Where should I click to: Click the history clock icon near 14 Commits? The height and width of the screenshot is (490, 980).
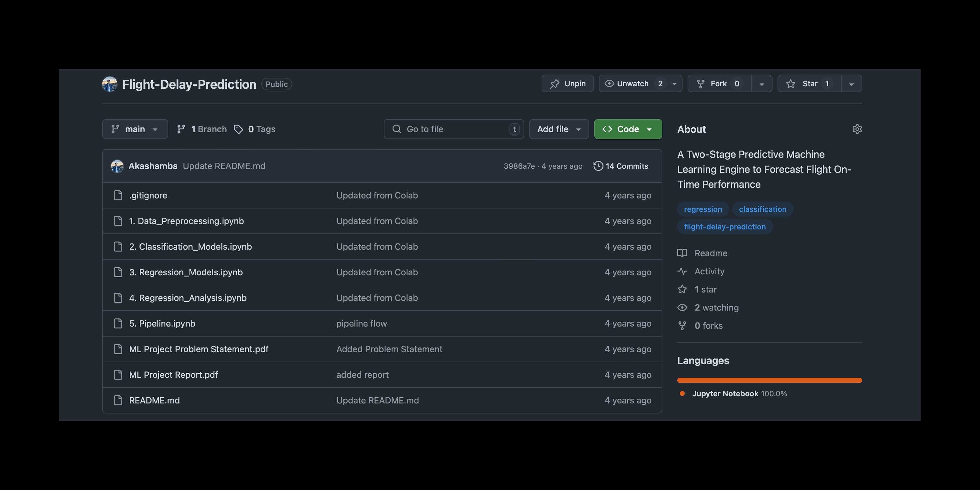pos(598,166)
